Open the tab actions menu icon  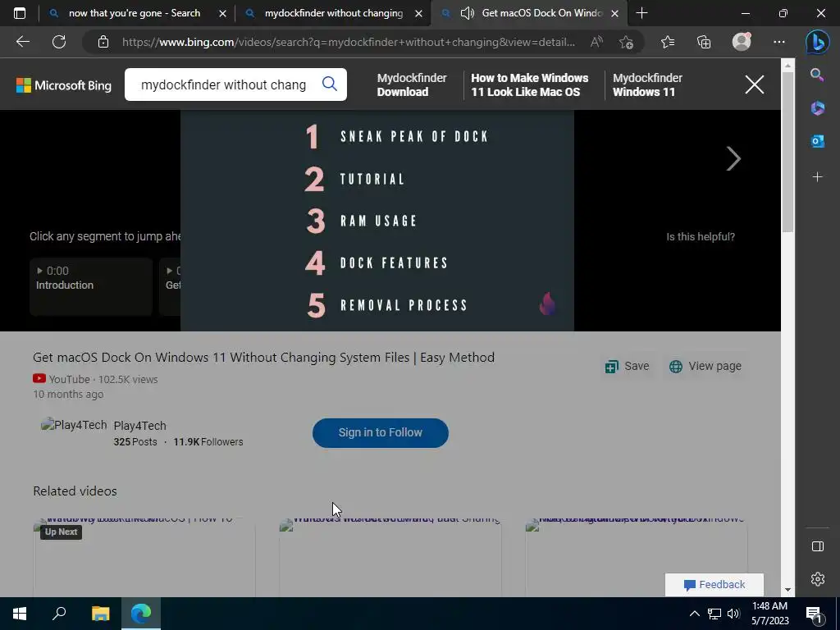click(x=20, y=13)
